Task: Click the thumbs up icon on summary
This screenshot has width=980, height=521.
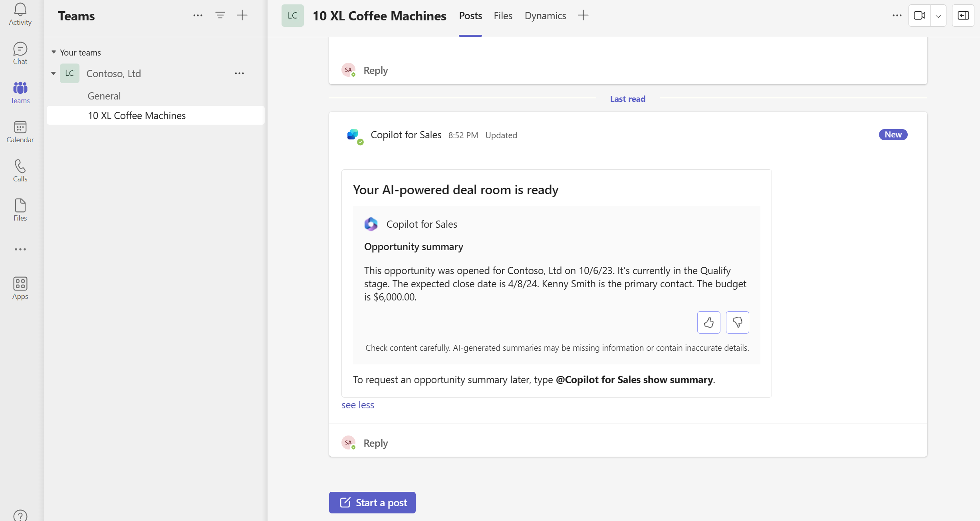Action: pyautogui.click(x=709, y=322)
